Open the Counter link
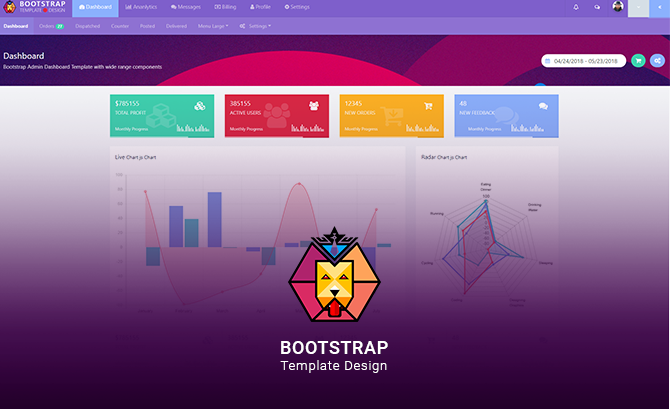 [120, 26]
